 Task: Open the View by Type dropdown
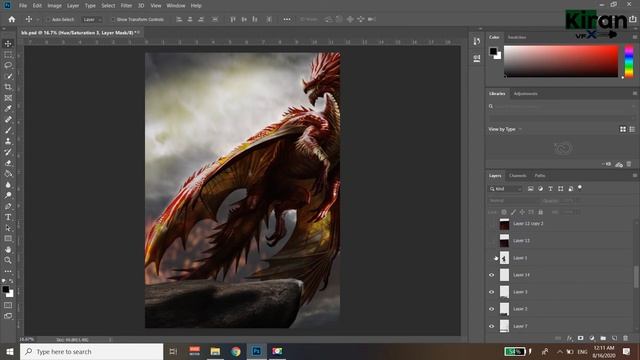505,129
